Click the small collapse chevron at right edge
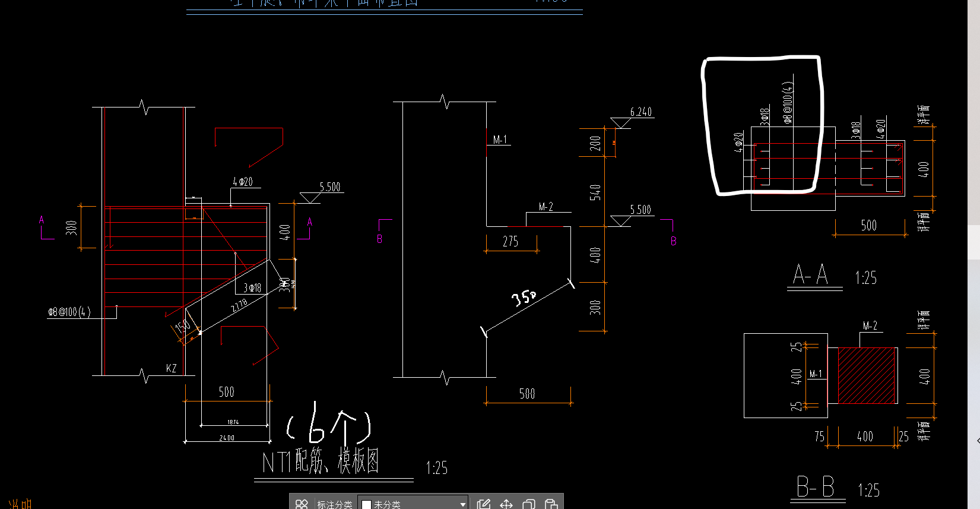 pyautogui.click(x=978, y=441)
